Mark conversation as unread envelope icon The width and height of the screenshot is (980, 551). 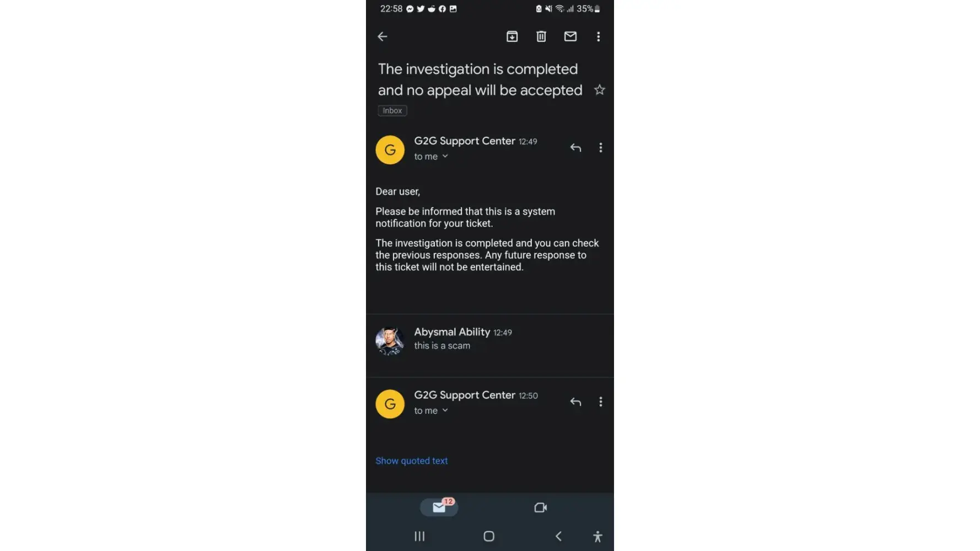(570, 36)
